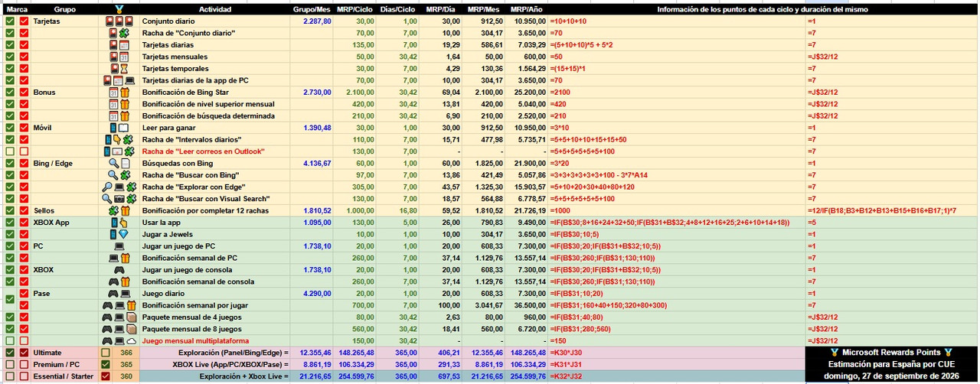Check the empty red box for Leer correos en Outlook
This screenshot has height=384, width=980.
coord(24,151)
